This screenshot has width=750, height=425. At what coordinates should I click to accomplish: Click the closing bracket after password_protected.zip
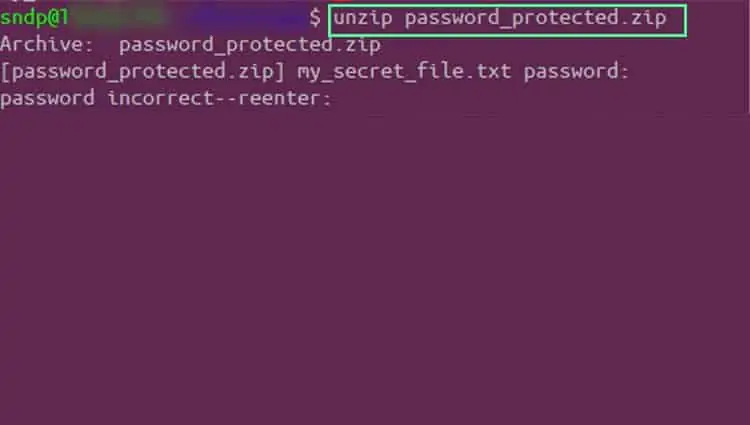tap(280, 72)
